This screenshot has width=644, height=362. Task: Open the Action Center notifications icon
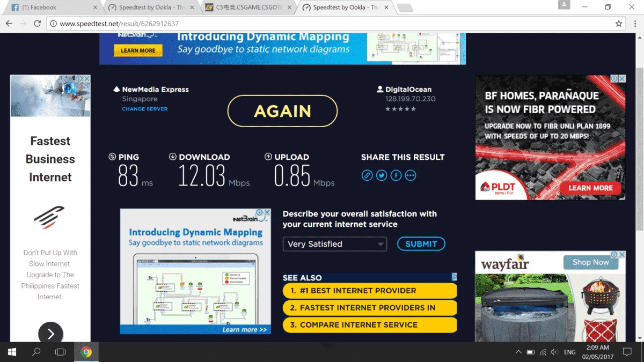(x=627, y=352)
